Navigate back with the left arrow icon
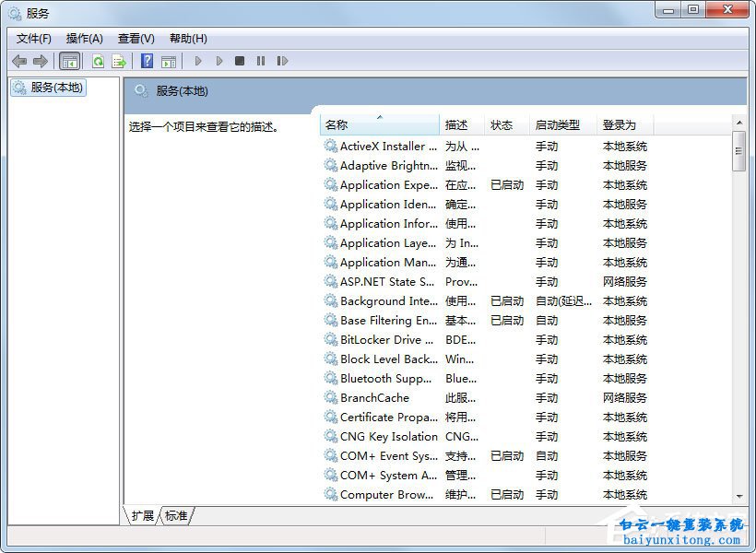The image size is (756, 553). [x=19, y=61]
